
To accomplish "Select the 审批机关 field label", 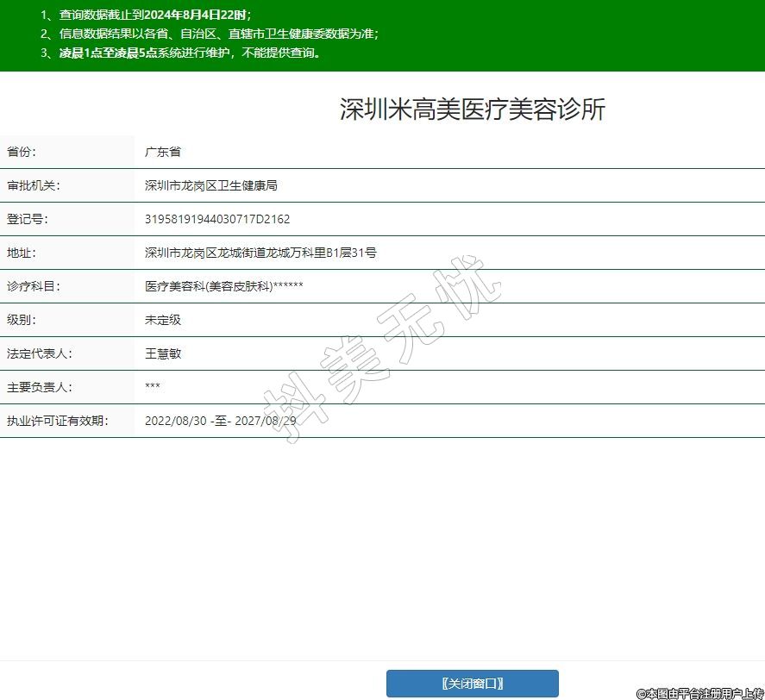I will (x=34, y=185).
